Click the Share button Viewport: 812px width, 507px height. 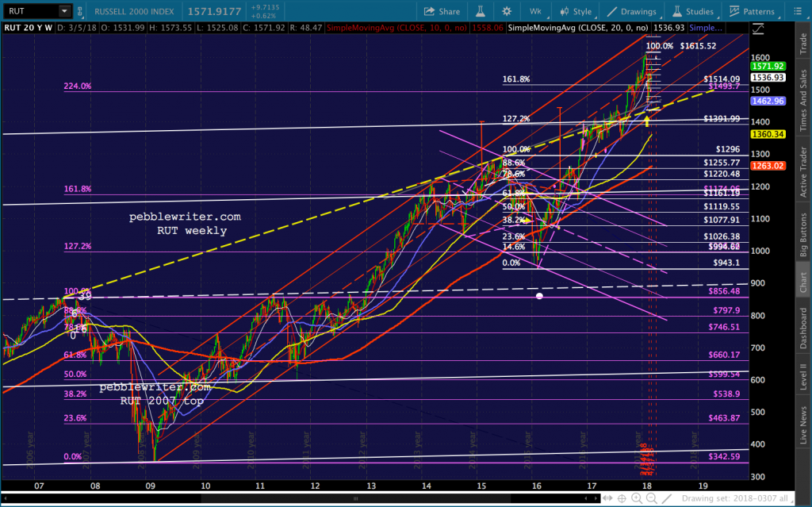[x=442, y=11]
